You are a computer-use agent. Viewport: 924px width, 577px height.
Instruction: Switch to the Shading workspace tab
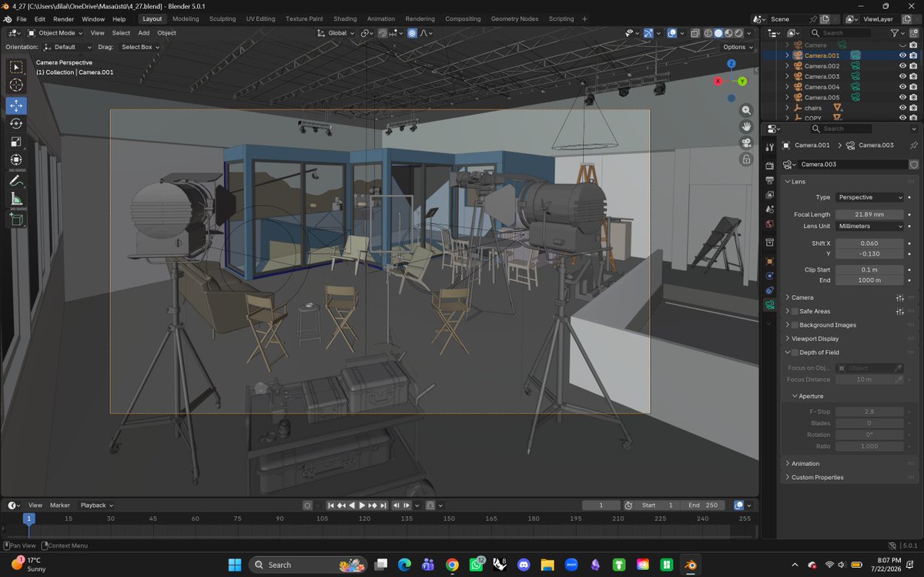pyautogui.click(x=345, y=18)
